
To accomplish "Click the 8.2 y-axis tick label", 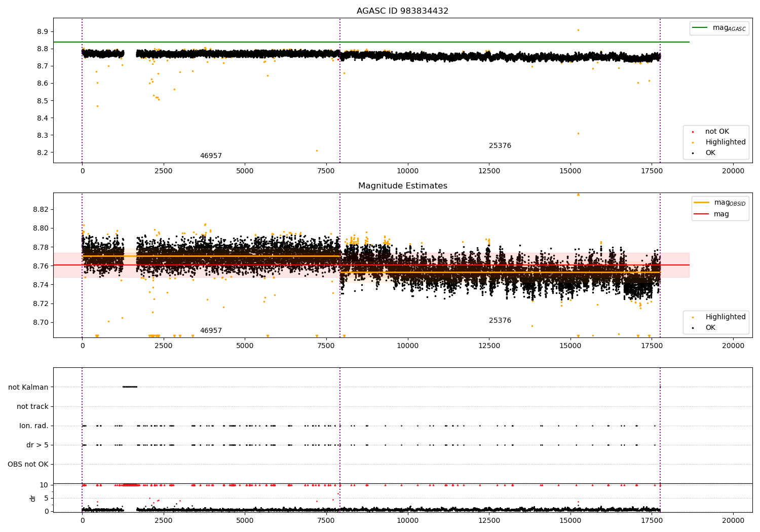I will click(43, 153).
